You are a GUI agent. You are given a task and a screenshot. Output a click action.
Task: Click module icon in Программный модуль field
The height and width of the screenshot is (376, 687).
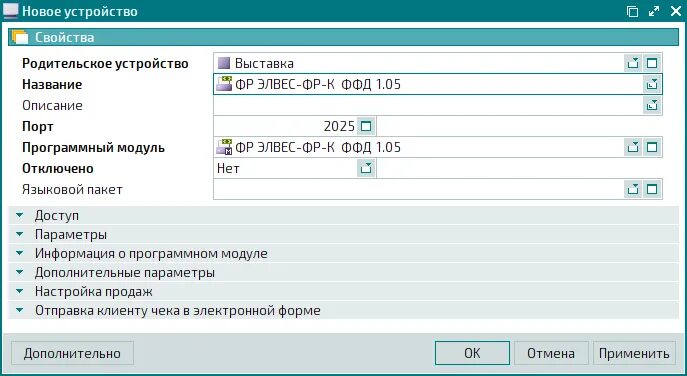coord(224,147)
